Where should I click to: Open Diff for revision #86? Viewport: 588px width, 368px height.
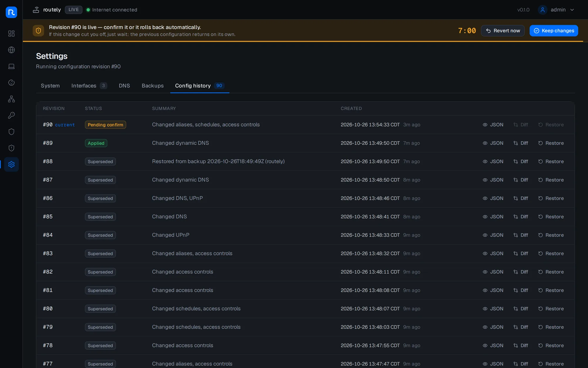(x=521, y=198)
